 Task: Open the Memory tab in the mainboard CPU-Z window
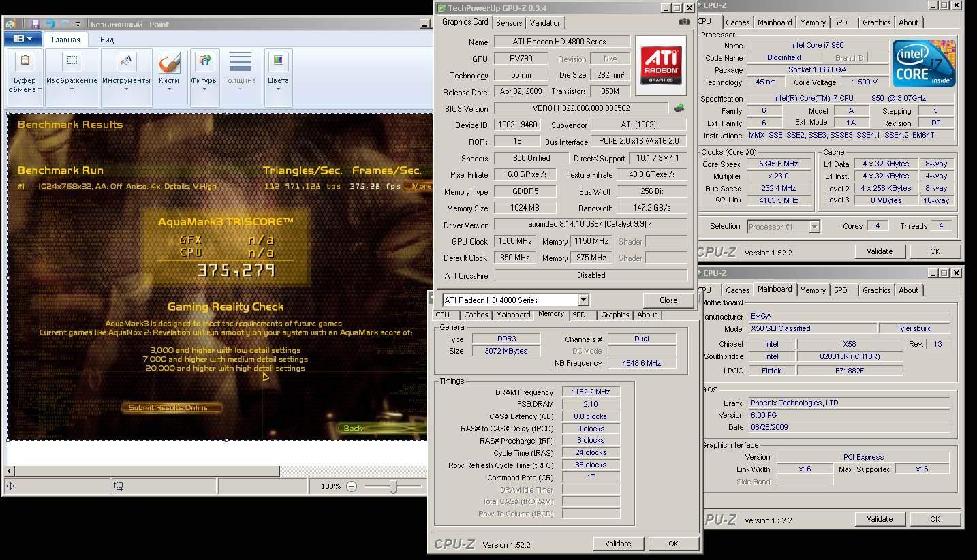[x=812, y=290]
